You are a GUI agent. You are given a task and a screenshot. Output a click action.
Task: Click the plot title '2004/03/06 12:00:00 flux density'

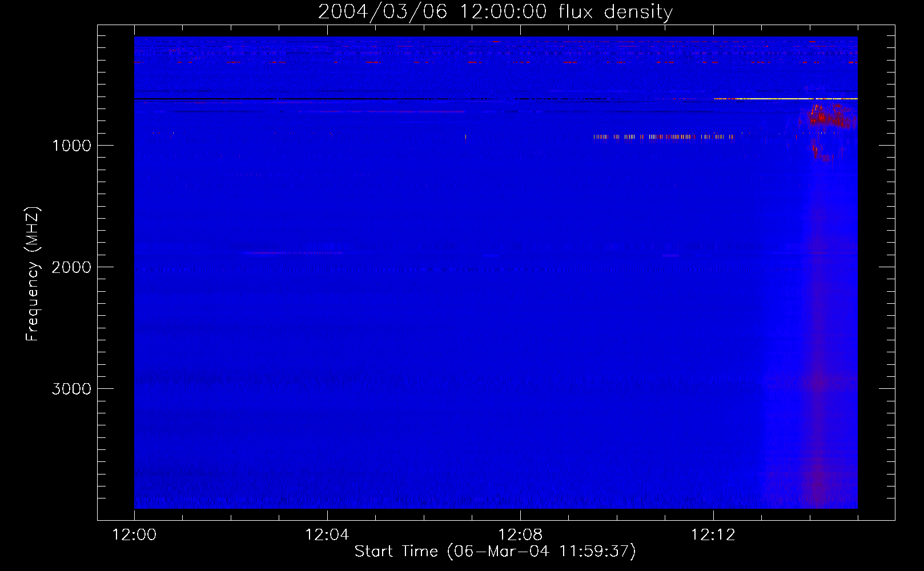(x=495, y=11)
